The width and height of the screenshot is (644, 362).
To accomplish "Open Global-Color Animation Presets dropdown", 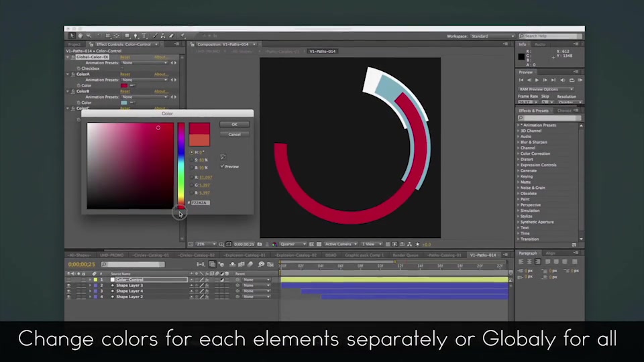I will click(145, 63).
